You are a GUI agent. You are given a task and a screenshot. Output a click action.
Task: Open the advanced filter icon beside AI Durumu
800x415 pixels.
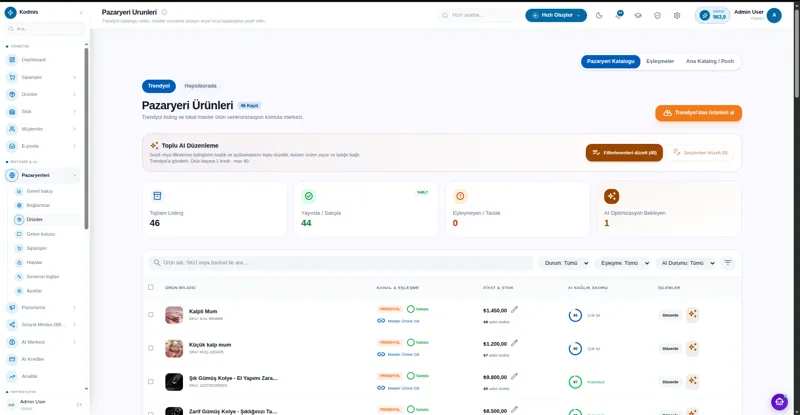tap(728, 263)
